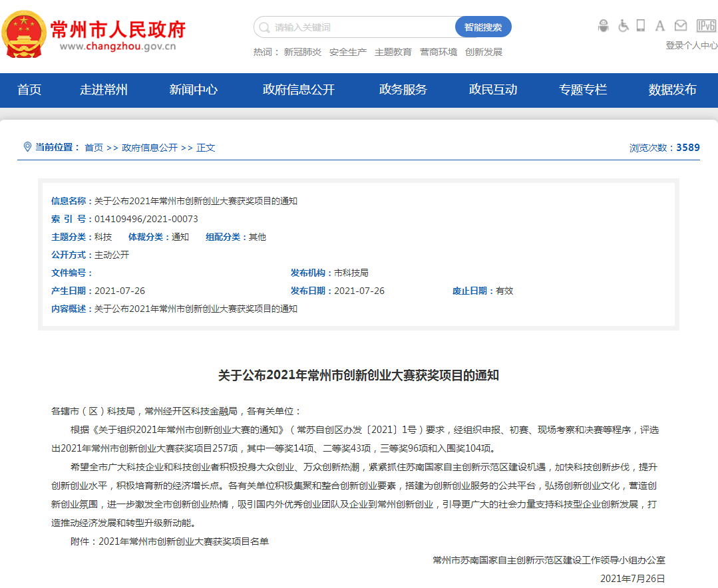Open 登录个人中心 login link
Screen dimensions: 718x588
(x=692, y=45)
